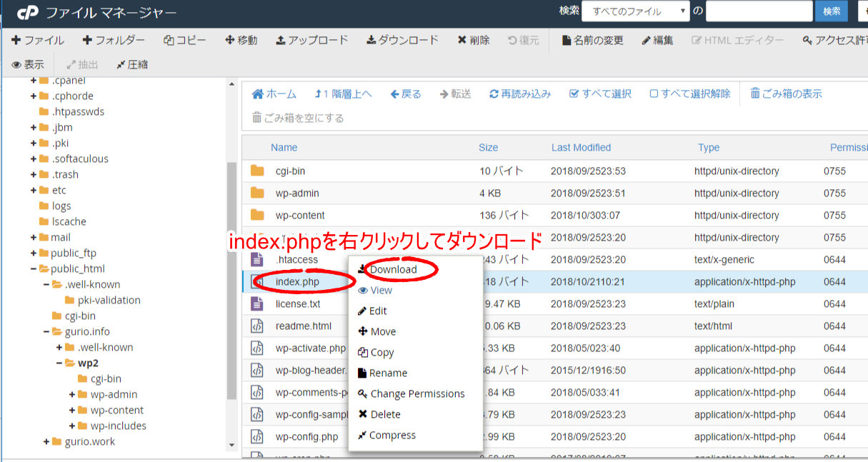Expand the wp-admin tree folder
The image size is (868, 462).
click(x=72, y=394)
